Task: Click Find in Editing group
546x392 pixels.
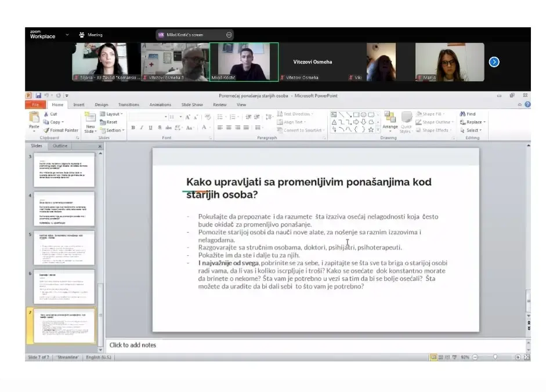Action: pos(467,114)
